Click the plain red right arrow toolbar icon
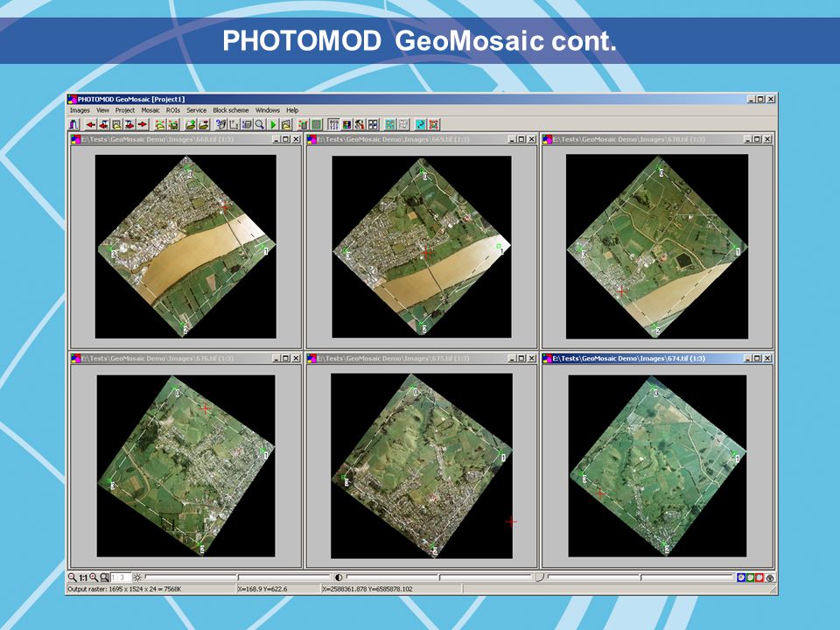This screenshot has width=840, height=630. 143,125
